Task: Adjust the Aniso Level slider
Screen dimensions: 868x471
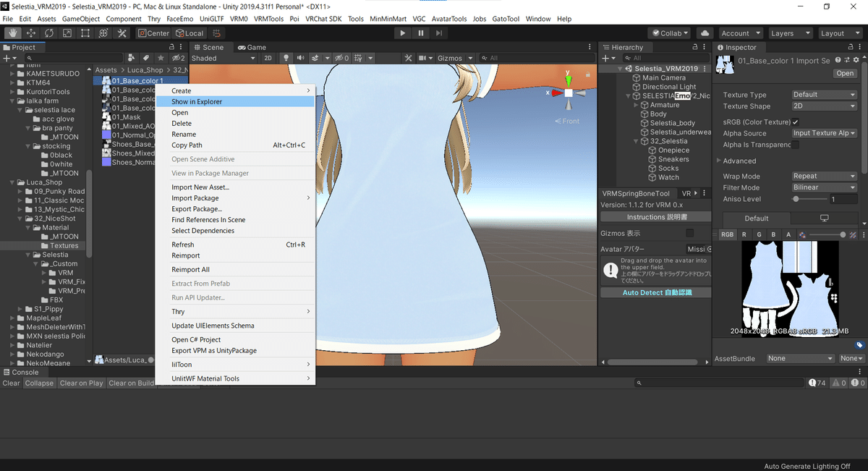Action: (796, 199)
